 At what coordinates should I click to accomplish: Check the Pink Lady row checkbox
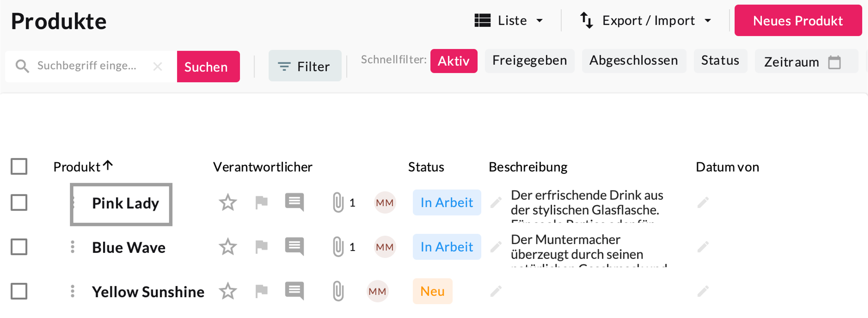point(19,203)
